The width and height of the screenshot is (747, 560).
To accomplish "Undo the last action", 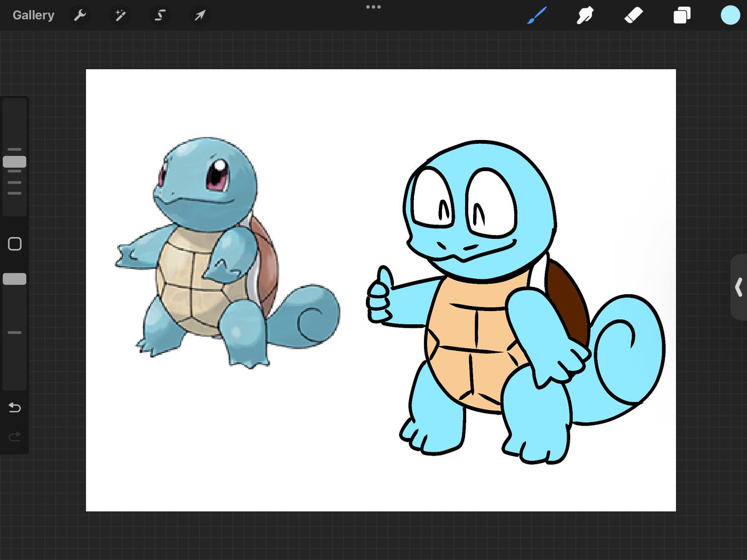I will (x=14, y=408).
